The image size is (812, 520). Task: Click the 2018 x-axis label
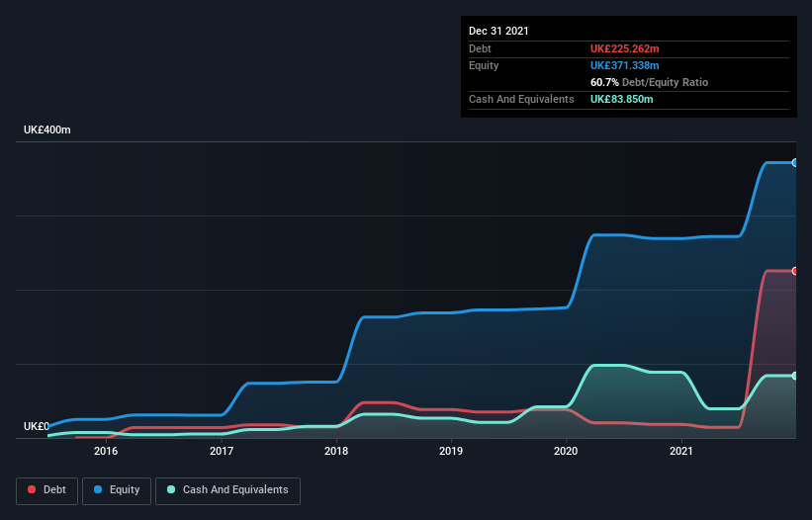pyautogui.click(x=336, y=451)
